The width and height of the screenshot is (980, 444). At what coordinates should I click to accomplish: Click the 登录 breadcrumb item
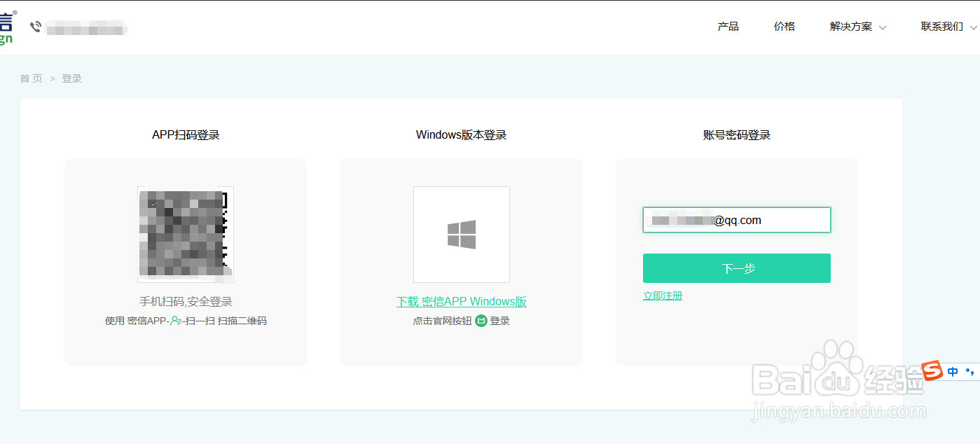(x=71, y=78)
